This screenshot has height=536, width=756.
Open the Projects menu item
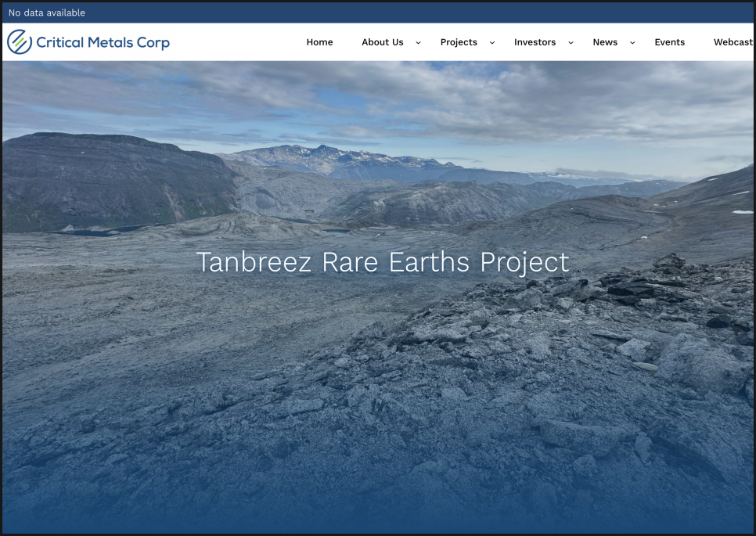[459, 42]
